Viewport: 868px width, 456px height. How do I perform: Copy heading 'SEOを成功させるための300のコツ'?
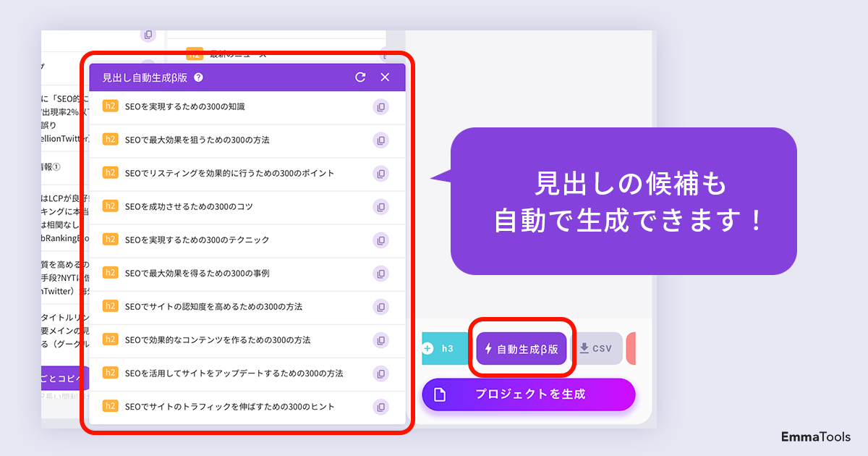(381, 207)
